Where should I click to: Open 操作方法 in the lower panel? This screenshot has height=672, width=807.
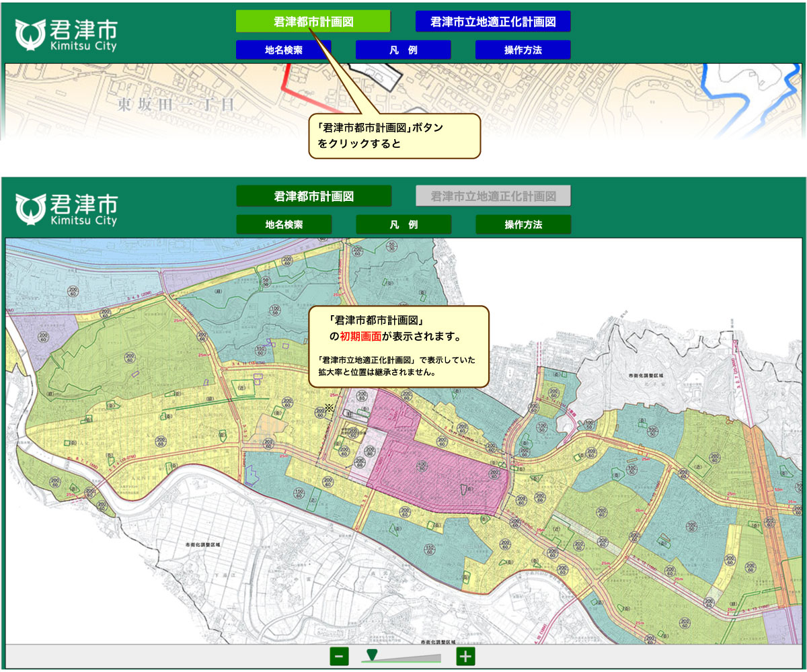[x=523, y=224]
